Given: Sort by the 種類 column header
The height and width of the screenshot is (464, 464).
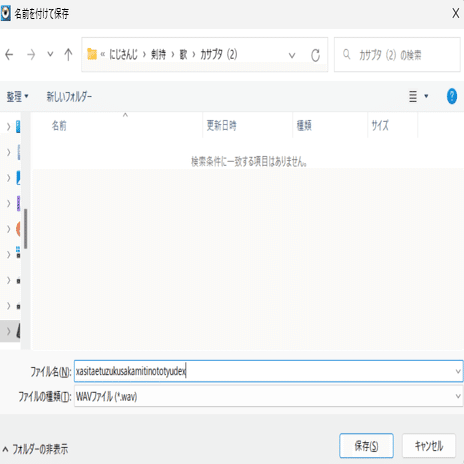Looking at the screenshot, I should point(330,125).
